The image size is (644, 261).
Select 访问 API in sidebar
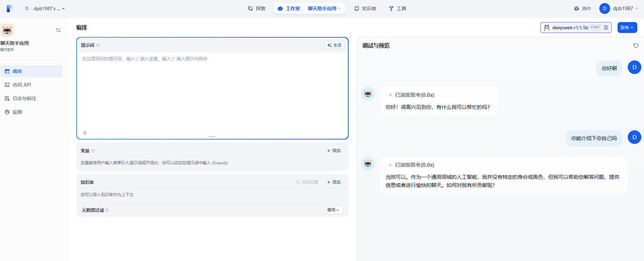click(22, 85)
